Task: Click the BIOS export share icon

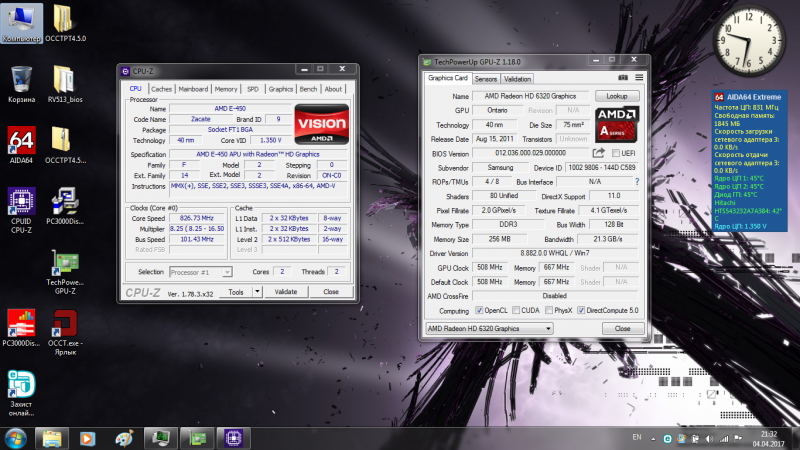Action: [x=600, y=153]
